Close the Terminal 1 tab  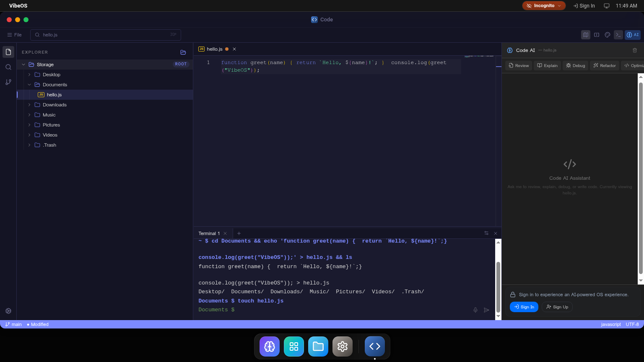tap(225, 233)
